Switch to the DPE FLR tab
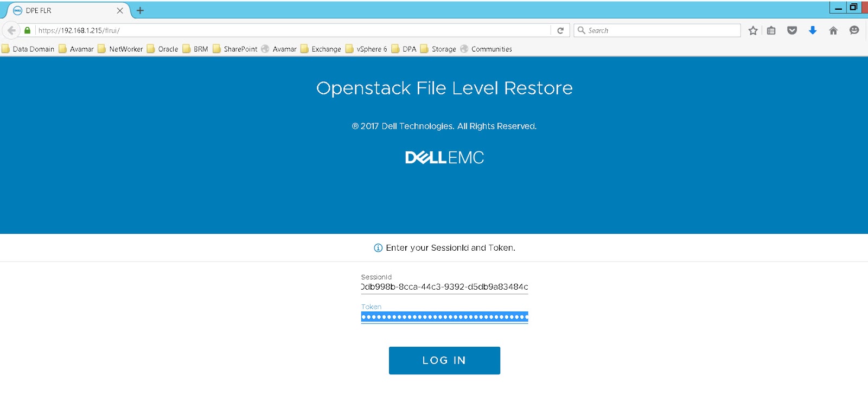This screenshot has height=395, width=868. (x=65, y=10)
